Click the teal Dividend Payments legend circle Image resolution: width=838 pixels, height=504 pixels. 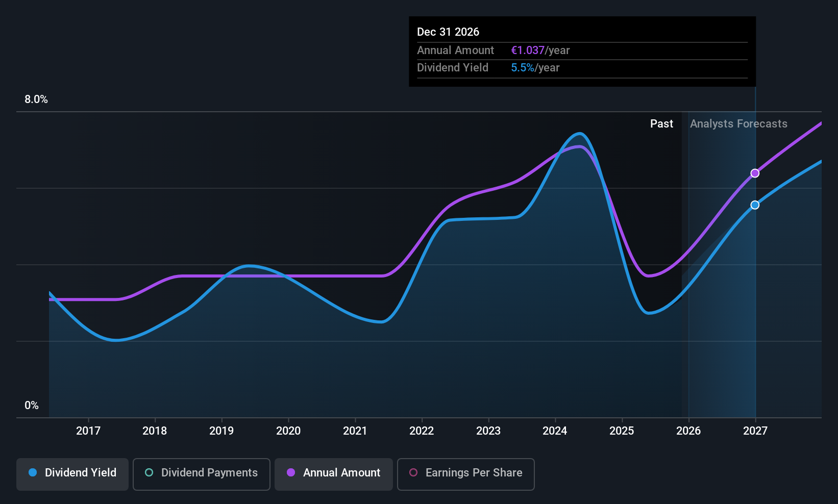tap(149, 473)
